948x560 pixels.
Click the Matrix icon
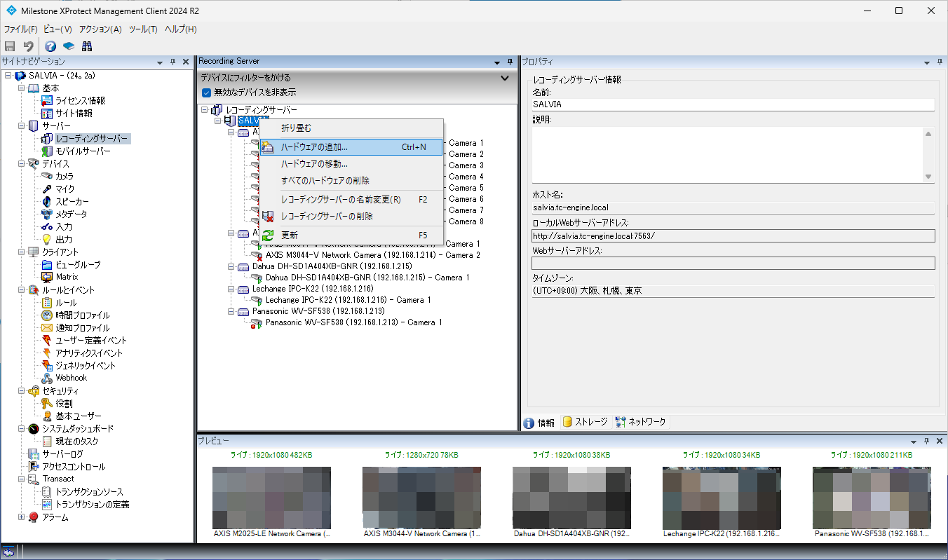(47, 278)
